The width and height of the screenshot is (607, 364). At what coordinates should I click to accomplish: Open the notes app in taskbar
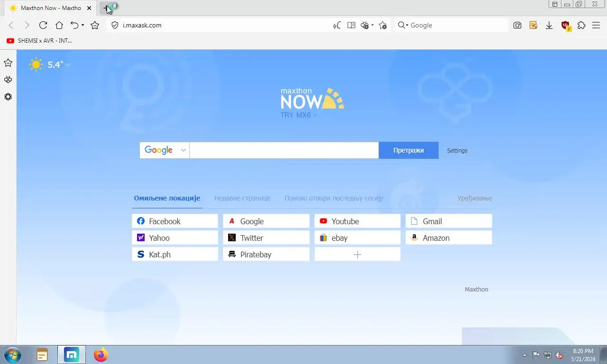42,355
